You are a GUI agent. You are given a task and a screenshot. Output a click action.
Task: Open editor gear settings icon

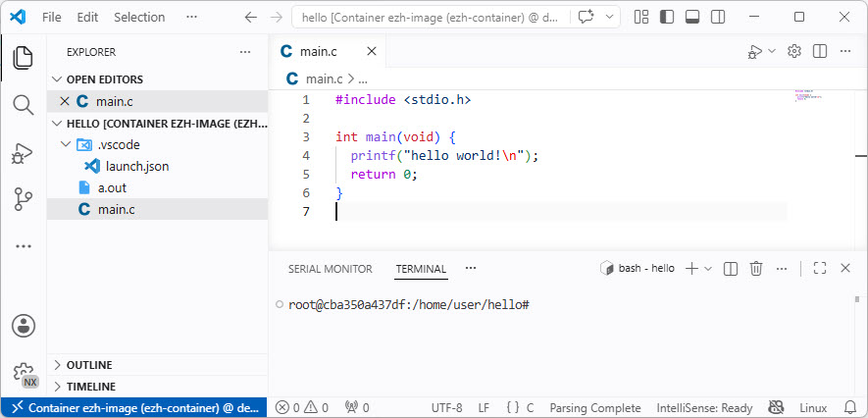tap(794, 51)
